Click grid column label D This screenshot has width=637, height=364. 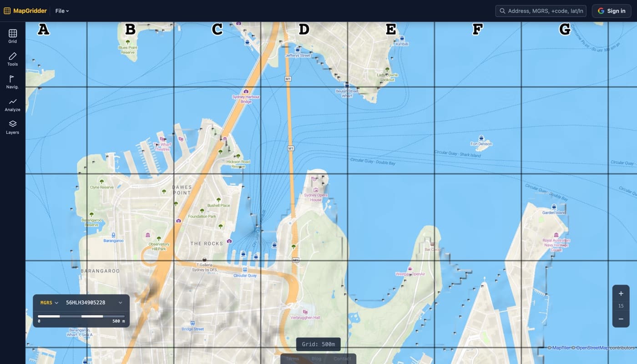click(304, 30)
